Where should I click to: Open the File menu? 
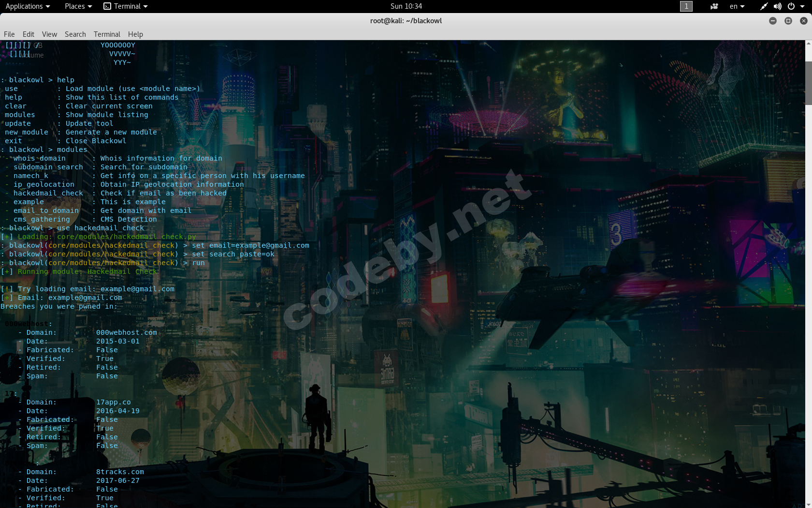point(9,34)
